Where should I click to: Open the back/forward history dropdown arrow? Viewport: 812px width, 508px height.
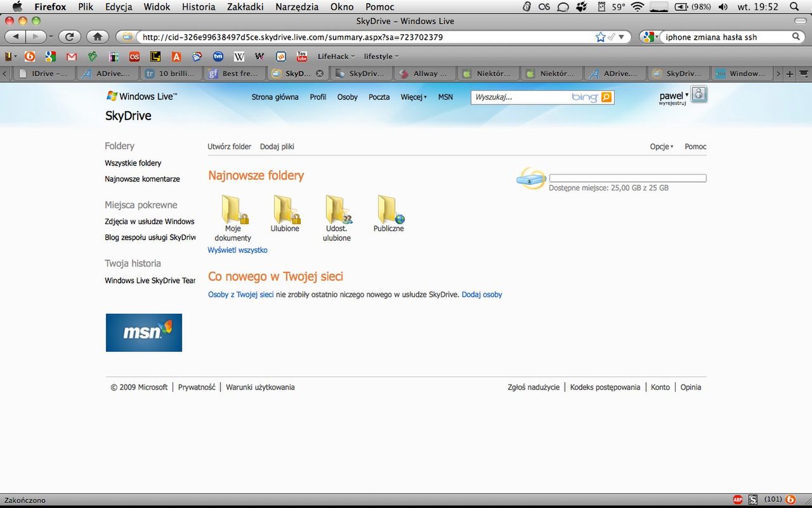[51, 37]
